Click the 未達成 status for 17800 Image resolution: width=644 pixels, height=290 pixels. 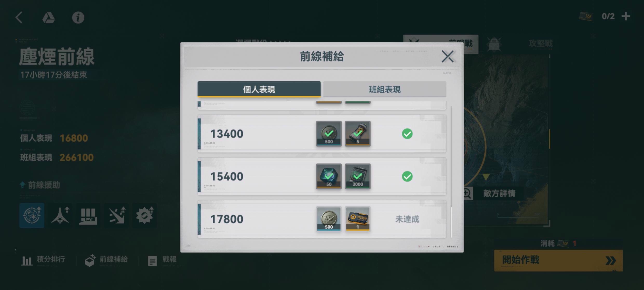point(407,219)
